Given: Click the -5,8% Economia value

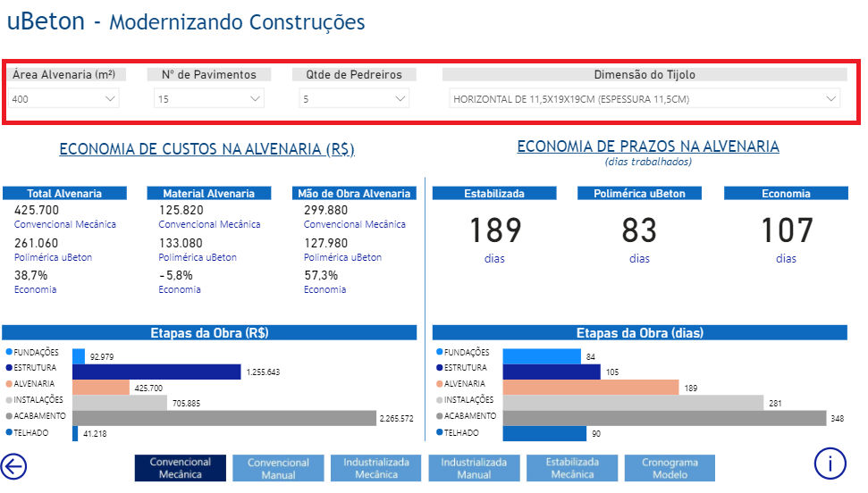Looking at the screenshot, I should pyautogui.click(x=176, y=276).
